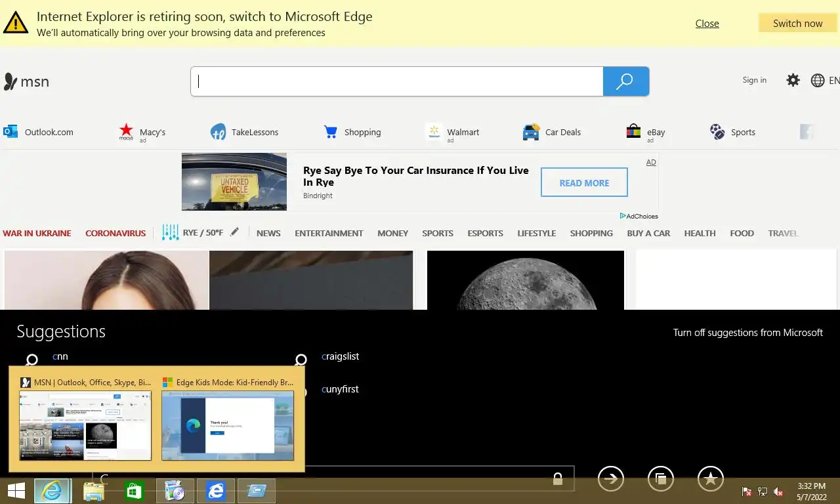The image size is (840, 504).
Task: Click Sign in link
Action: coord(754,80)
